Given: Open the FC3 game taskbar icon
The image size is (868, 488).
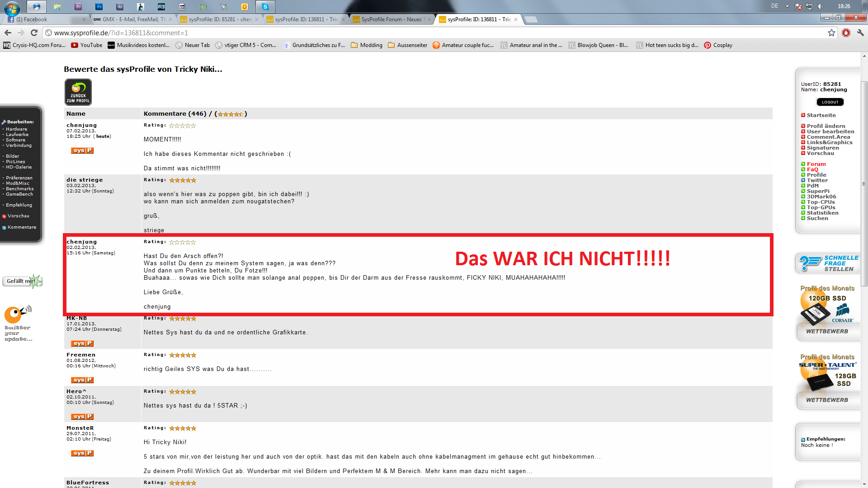Looking at the screenshot, I should [161, 7].
